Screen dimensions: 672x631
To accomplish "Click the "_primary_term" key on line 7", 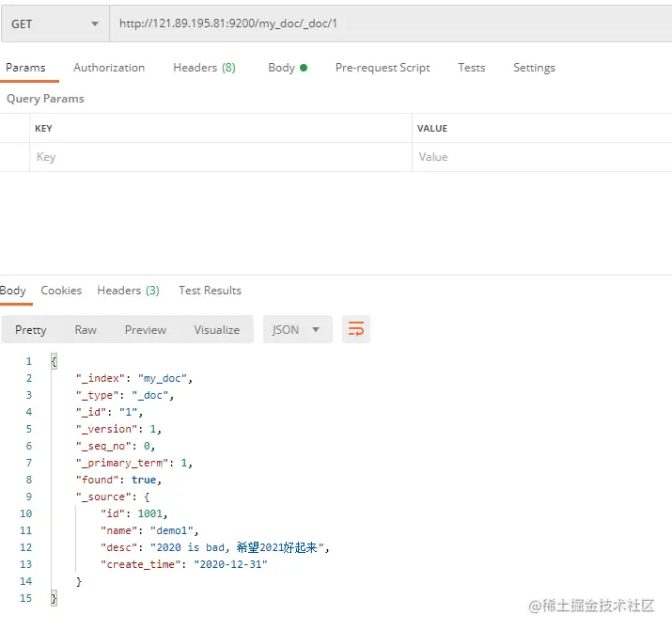I will point(122,463).
